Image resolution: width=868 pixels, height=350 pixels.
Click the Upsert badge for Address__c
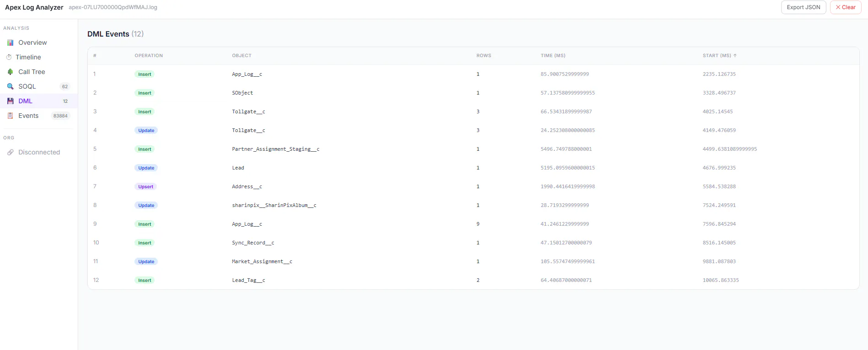click(x=146, y=186)
